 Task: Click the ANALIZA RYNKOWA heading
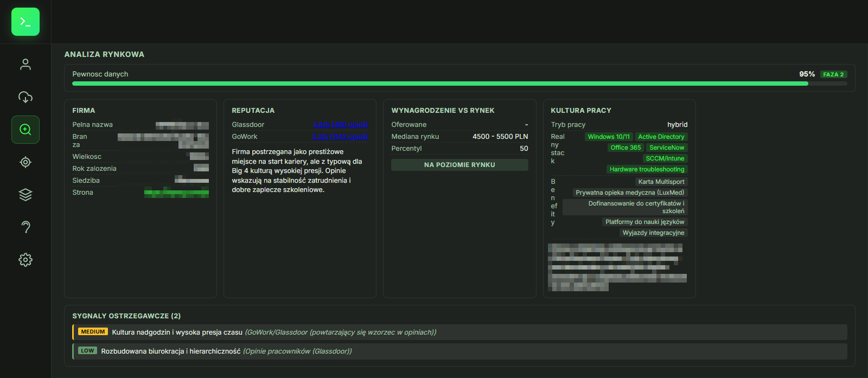pyautogui.click(x=104, y=54)
